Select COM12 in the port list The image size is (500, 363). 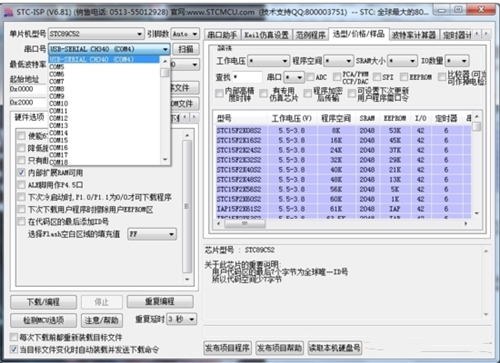click(x=104, y=118)
